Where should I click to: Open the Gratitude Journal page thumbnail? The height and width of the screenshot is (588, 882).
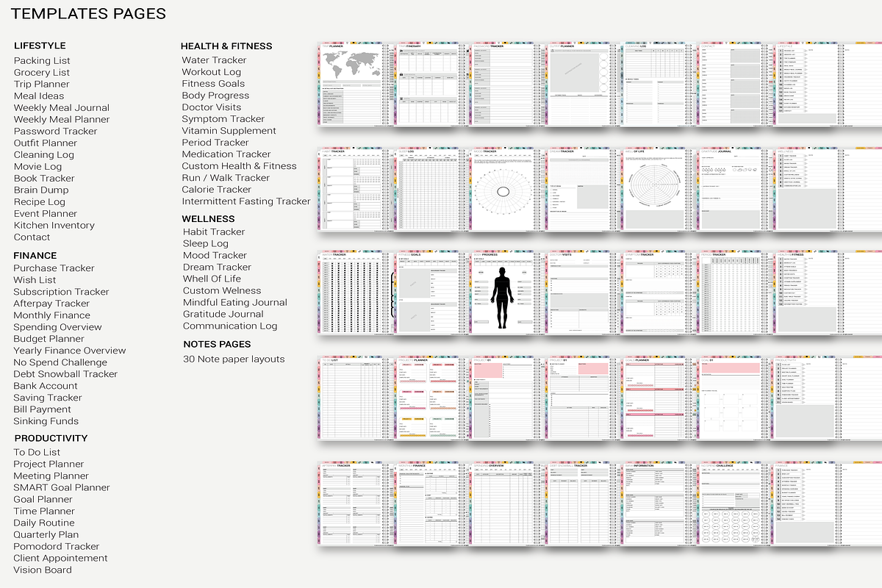(x=733, y=188)
